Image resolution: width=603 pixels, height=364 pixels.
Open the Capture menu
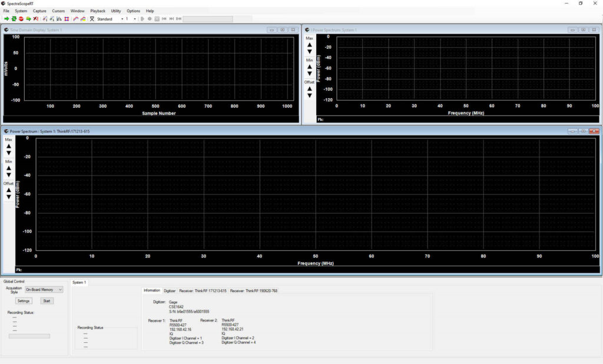(39, 11)
